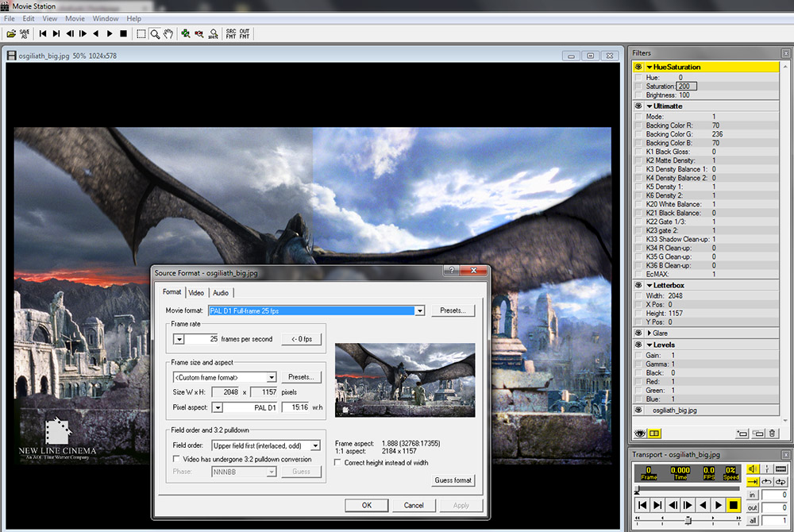794x532 pixels.
Task: Click the Guess format button
Action: click(453, 480)
